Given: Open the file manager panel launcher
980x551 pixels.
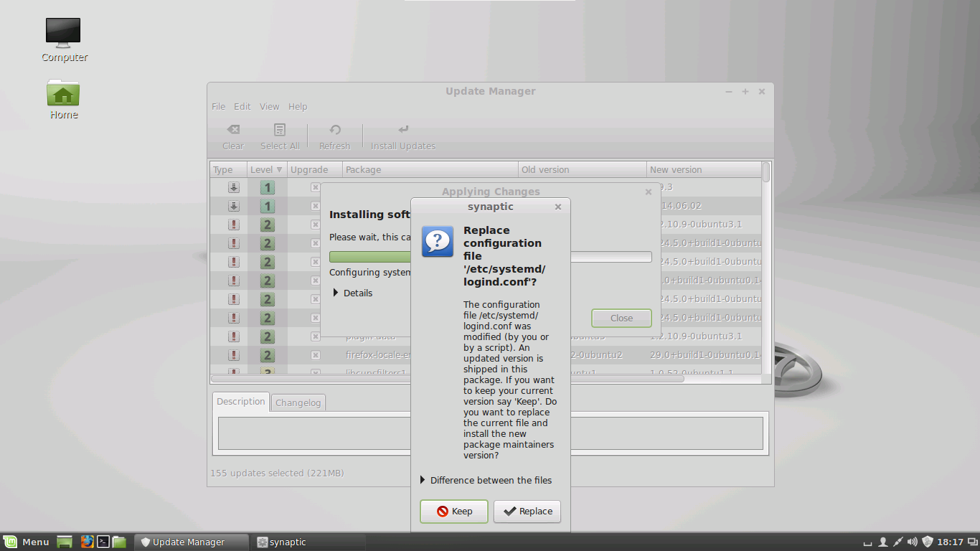Looking at the screenshot, I should 119,542.
